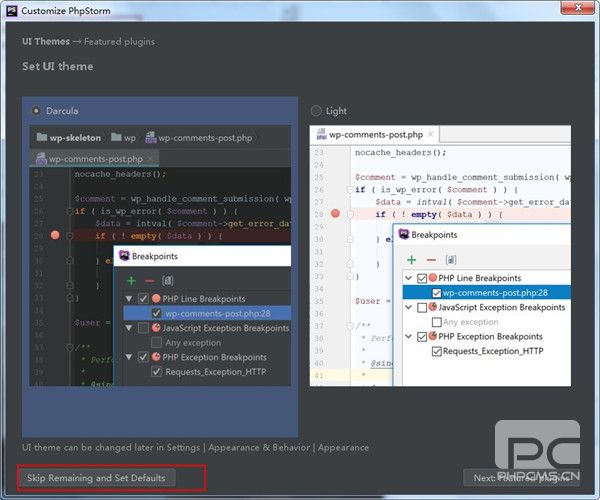Collapse PHP Line Breakpoints in Light preview
The height and width of the screenshot is (500, 600).
point(409,278)
